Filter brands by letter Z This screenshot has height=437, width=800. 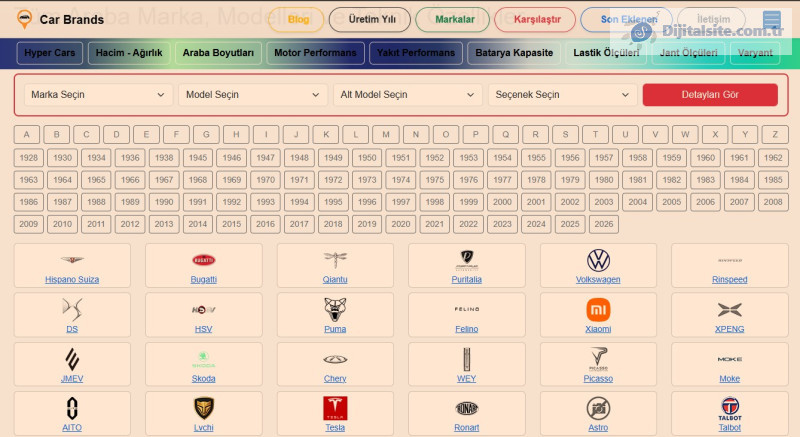click(x=775, y=135)
